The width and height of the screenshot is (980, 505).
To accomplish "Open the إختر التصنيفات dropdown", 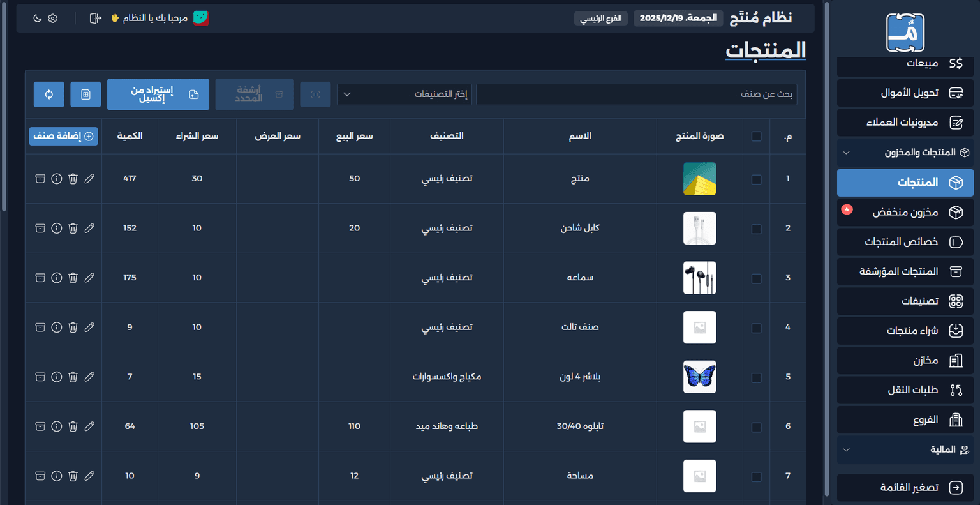I will [405, 94].
